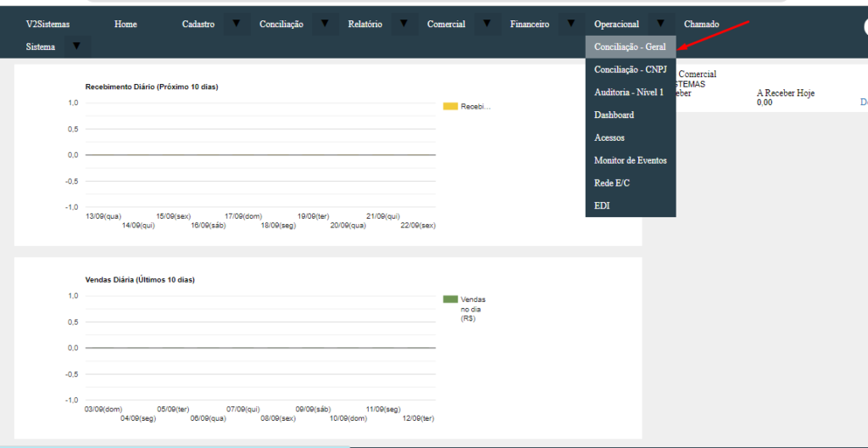Toggle the yellow Recebimento legend swatch

[450, 106]
